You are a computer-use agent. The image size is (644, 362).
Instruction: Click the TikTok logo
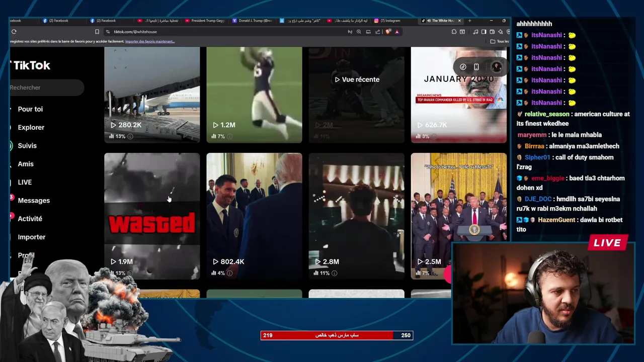30,65
